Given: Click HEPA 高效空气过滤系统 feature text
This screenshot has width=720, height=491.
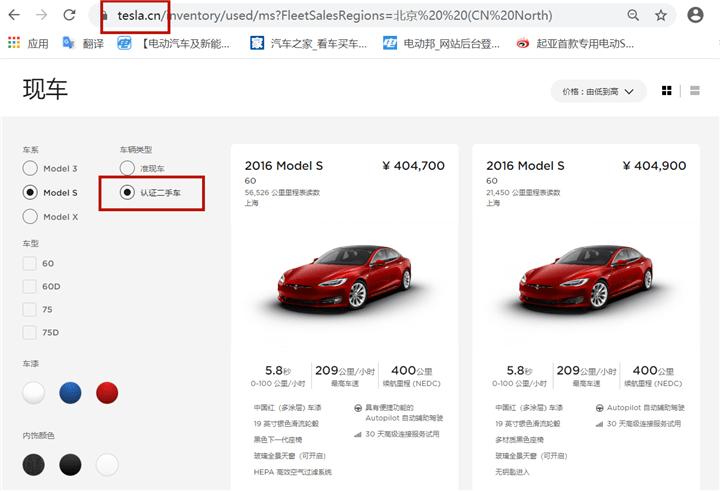Looking at the screenshot, I should pyautogui.click(x=292, y=472).
